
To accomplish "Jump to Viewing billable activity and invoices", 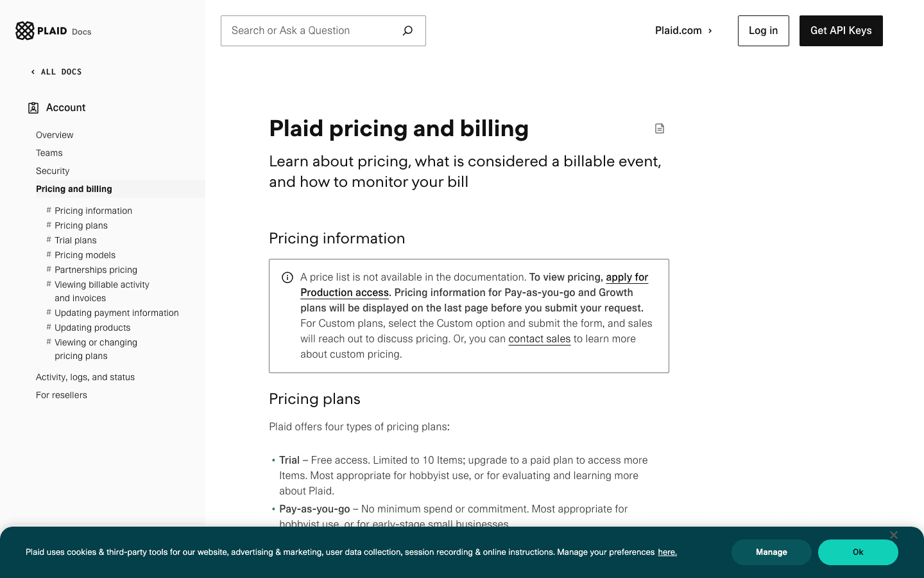I will click(x=101, y=291).
